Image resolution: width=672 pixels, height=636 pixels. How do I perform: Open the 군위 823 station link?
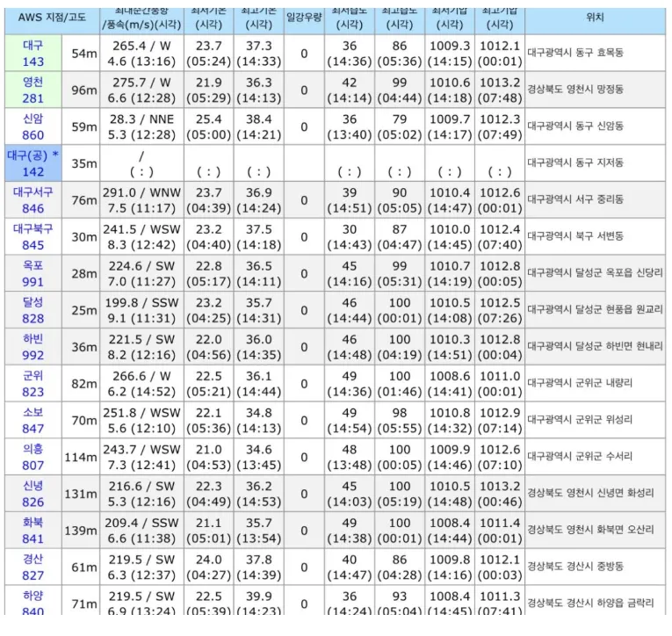pos(33,384)
